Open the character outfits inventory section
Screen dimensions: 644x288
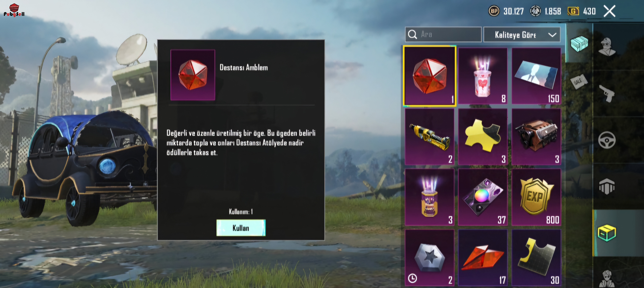click(x=607, y=47)
